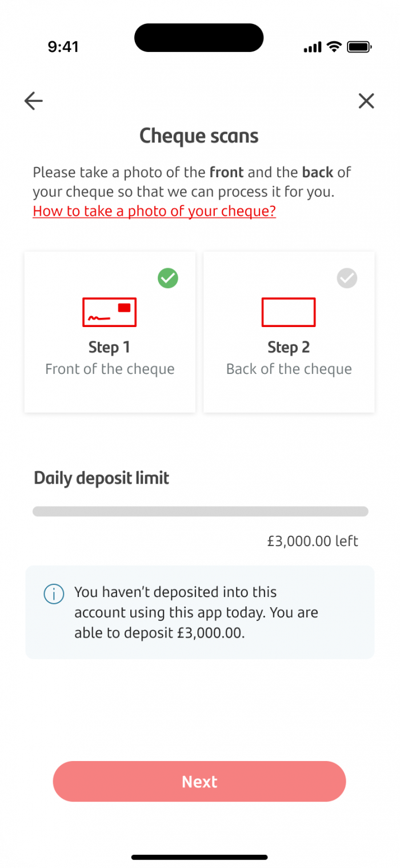Tap the blue information icon in the notice
The height and width of the screenshot is (868, 400).
(x=53, y=594)
